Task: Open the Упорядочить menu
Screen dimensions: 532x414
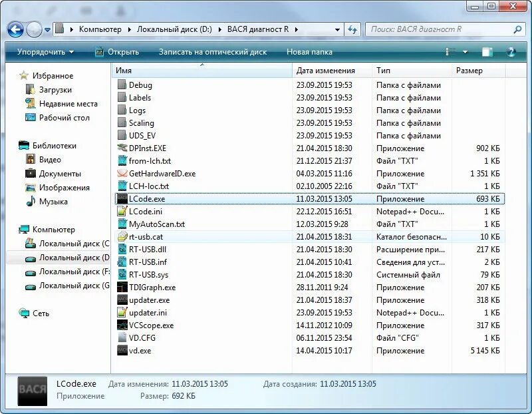Action: tap(45, 52)
